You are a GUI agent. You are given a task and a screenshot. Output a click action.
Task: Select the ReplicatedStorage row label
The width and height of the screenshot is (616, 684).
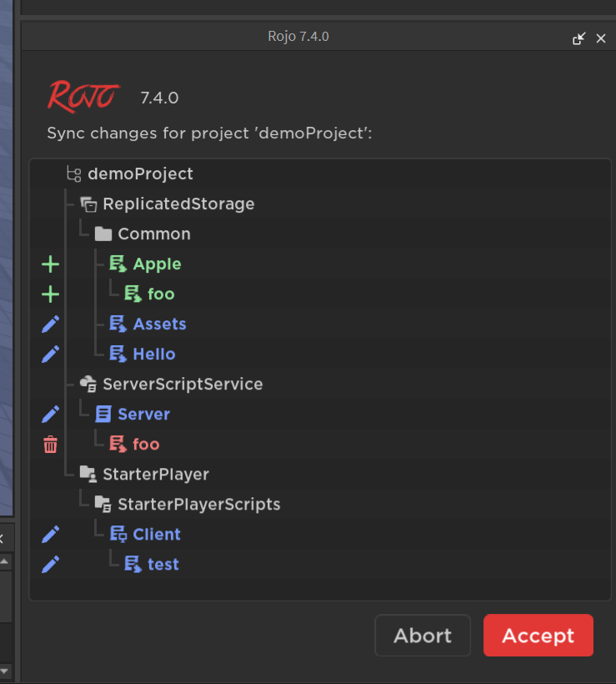click(178, 204)
